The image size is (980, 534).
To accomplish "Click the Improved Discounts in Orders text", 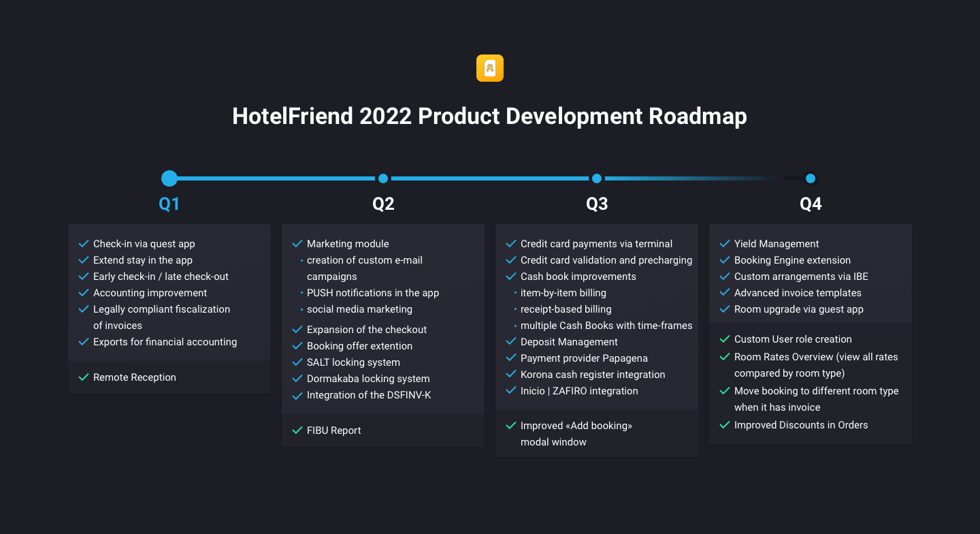I will (x=801, y=425).
